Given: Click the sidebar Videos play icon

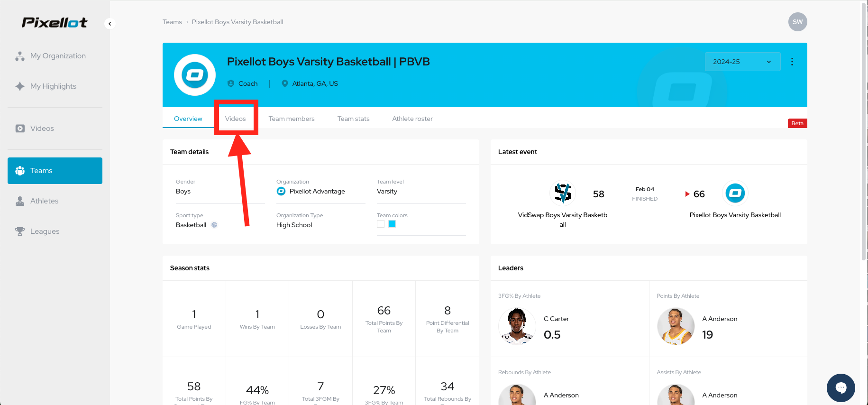Looking at the screenshot, I should [x=20, y=129].
